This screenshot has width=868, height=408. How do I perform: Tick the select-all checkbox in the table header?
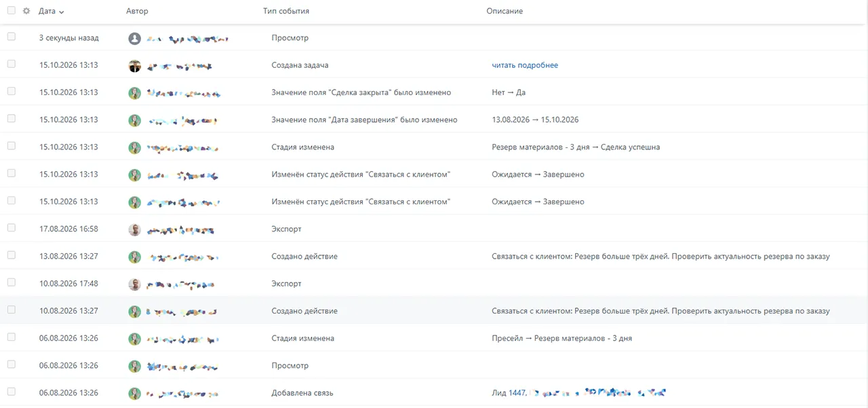pos(12,11)
